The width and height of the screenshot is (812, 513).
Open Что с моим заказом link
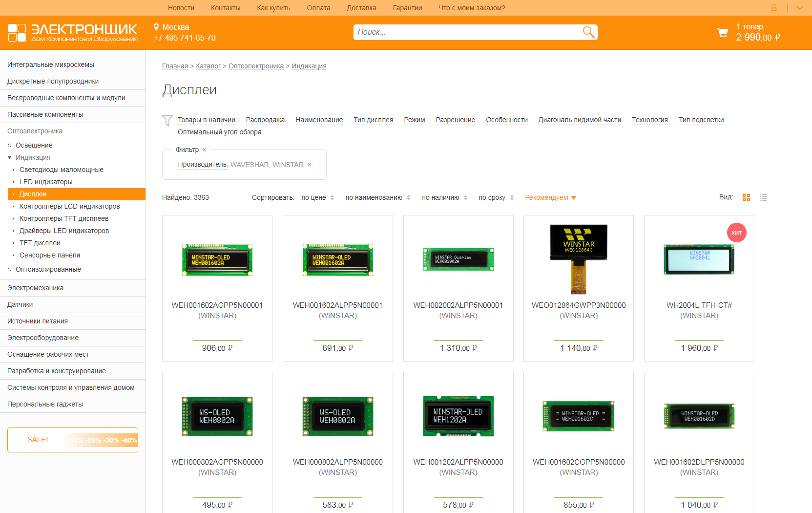(472, 8)
